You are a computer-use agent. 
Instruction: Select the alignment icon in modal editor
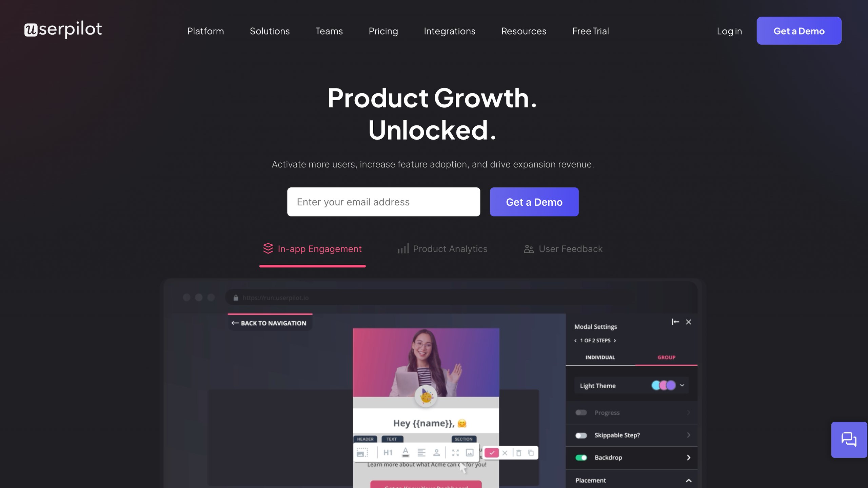tap(418, 452)
